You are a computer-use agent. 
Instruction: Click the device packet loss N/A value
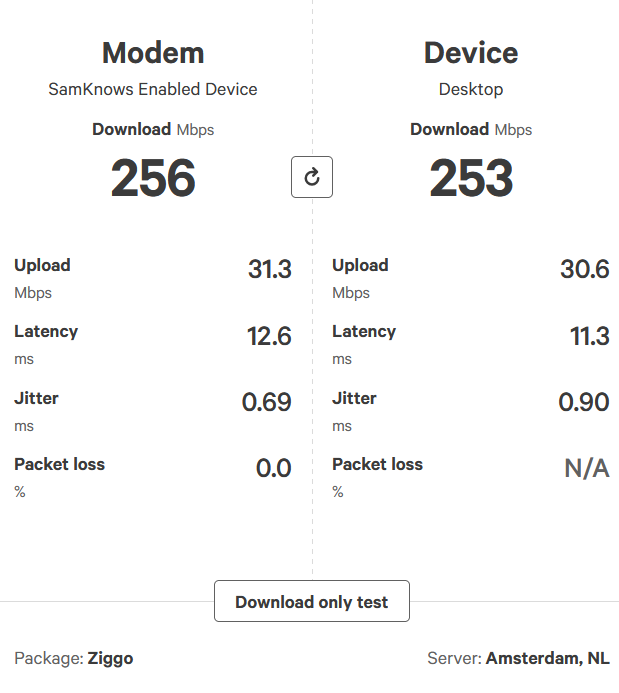pyautogui.click(x=587, y=468)
